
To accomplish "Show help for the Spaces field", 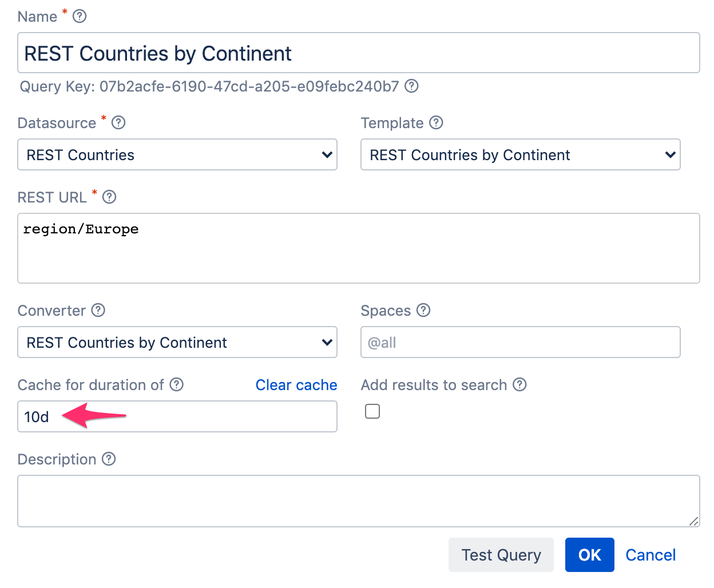I will (x=423, y=310).
